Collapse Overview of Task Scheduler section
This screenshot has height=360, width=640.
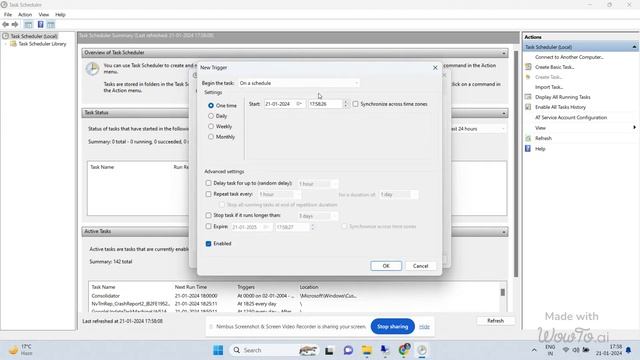[504, 53]
